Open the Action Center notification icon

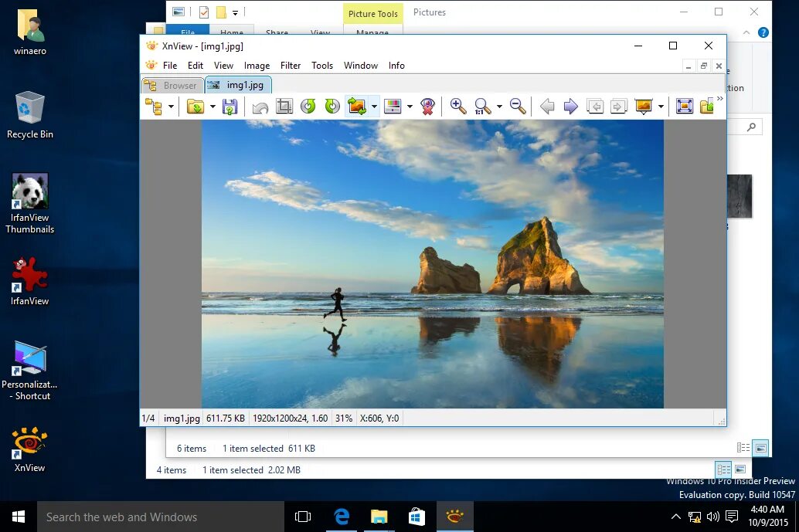[x=732, y=517]
